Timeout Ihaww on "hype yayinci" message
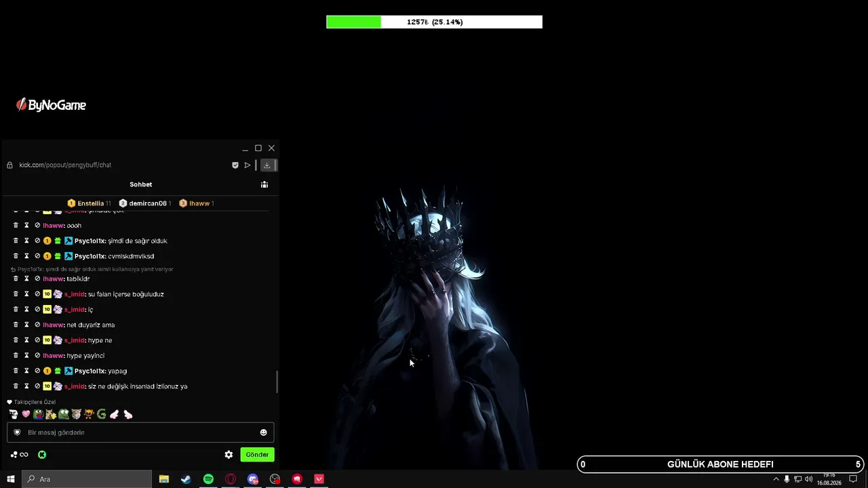 (27, 355)
